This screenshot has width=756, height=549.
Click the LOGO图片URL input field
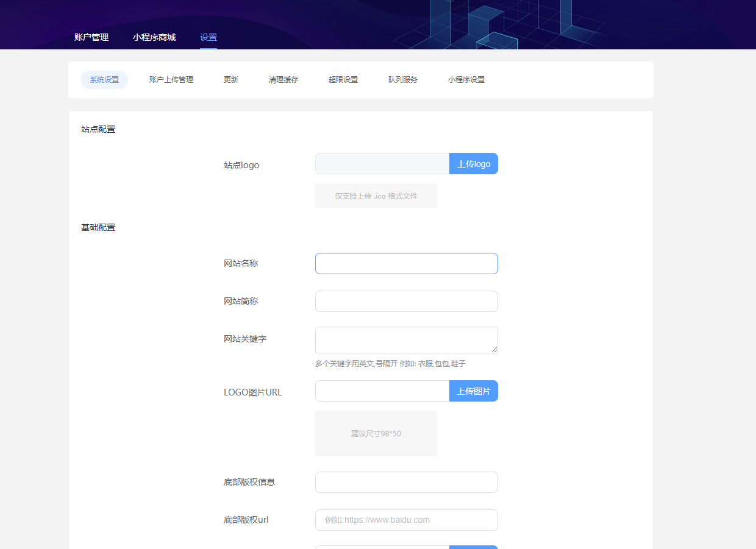[x=382, y=391]
